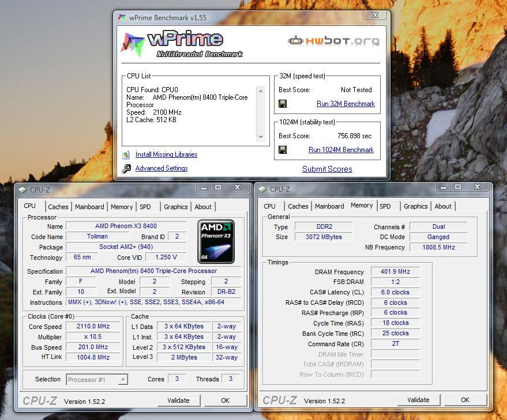Click the NB Frequency value 1808.5 MHz
507x420 pixels.
coord(438,247)
